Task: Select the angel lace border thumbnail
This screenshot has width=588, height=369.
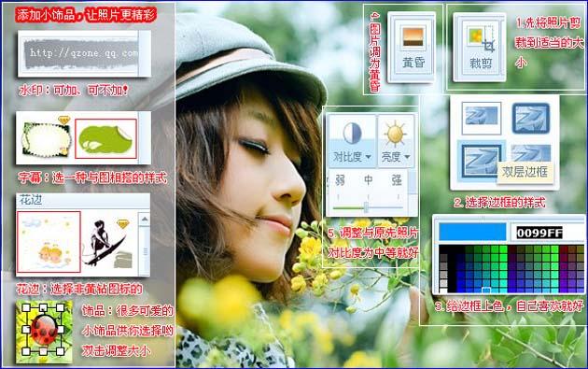Action: pos(49,242)
